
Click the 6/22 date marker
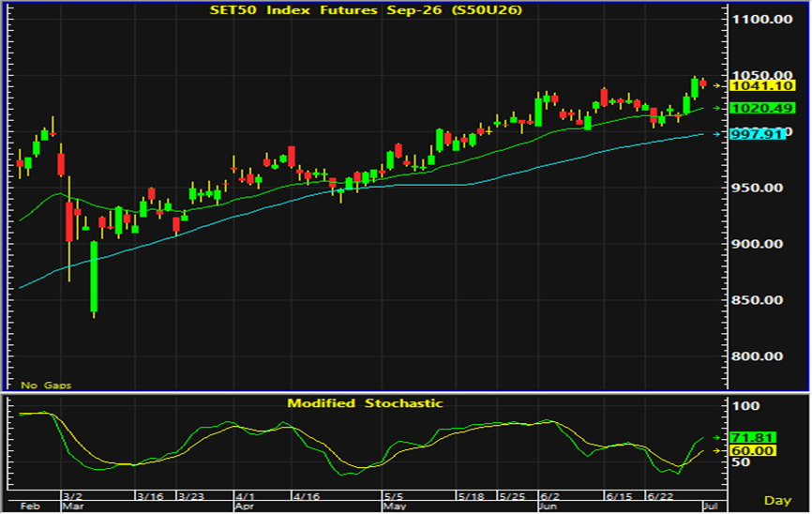tap(660, 496)
